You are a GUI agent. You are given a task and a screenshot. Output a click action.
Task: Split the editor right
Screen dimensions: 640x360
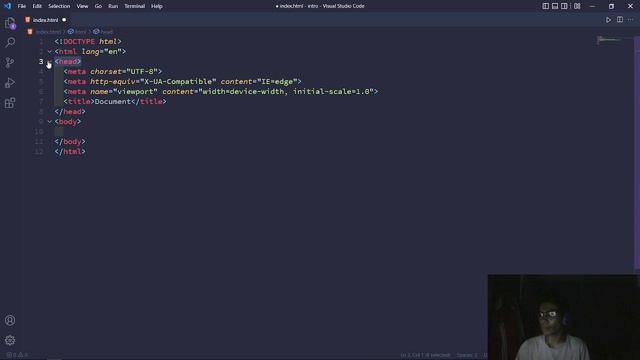pos(620,20)
